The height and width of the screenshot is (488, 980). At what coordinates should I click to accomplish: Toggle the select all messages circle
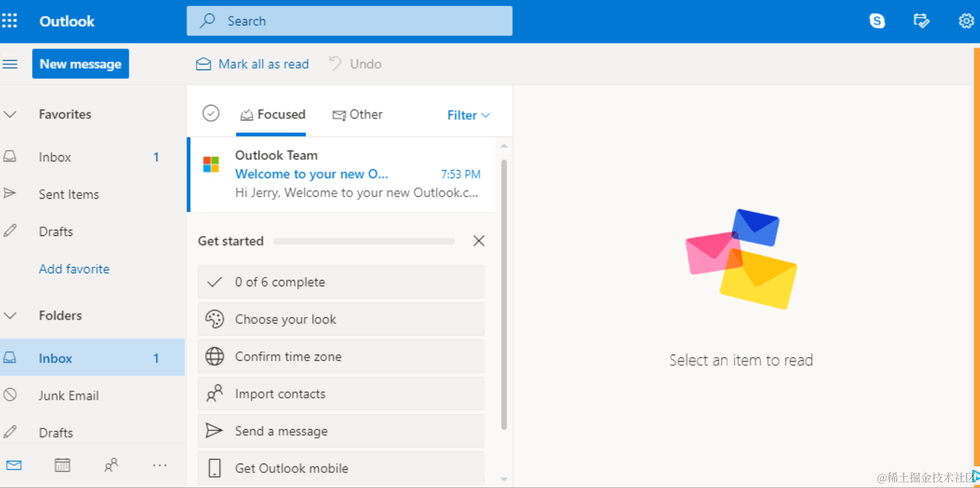(x=211, y=114)
